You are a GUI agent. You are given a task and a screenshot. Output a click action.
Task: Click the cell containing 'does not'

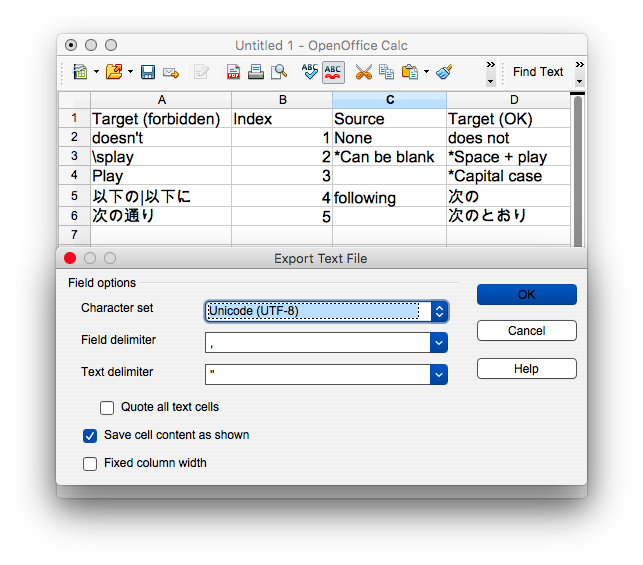point(508,138)
